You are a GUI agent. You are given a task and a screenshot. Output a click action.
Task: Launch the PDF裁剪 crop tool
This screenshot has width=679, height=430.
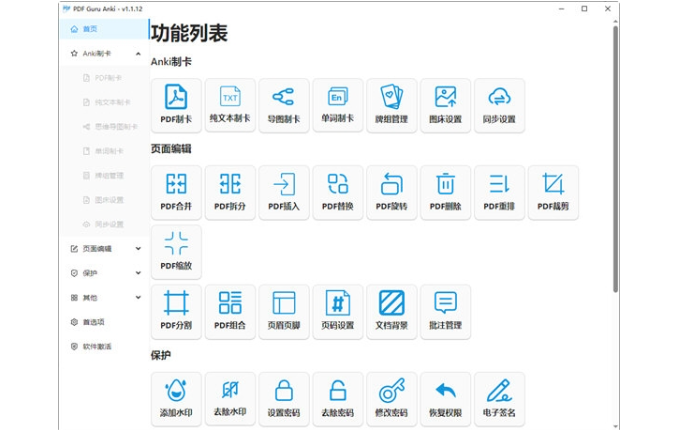click(x=553, y=192)
